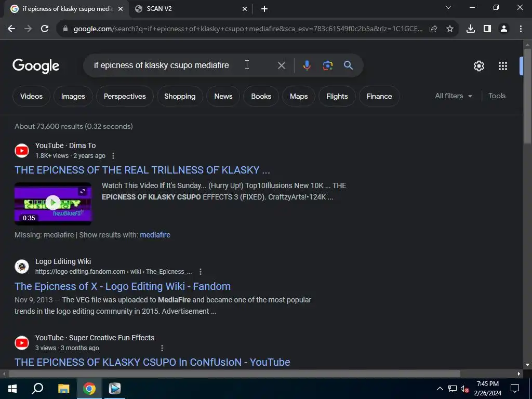Expand the All filters dropdown
Image resolution: width=532 pixels, height=399 pixels.
click(454, 96)
